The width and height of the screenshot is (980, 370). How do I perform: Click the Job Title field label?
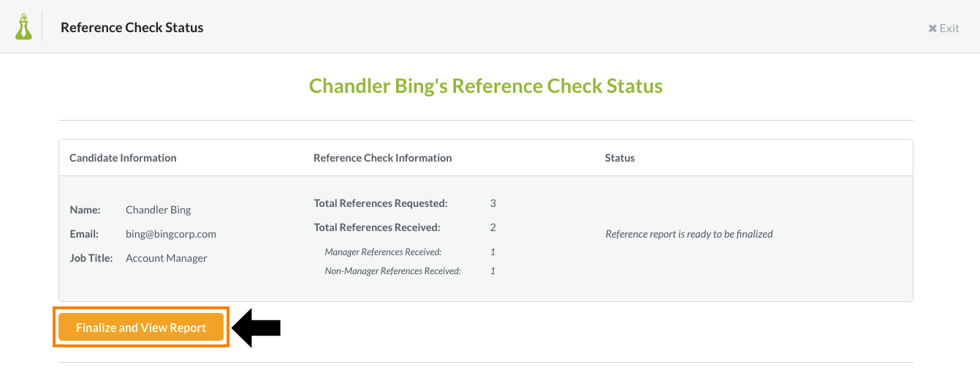point(91,258)
